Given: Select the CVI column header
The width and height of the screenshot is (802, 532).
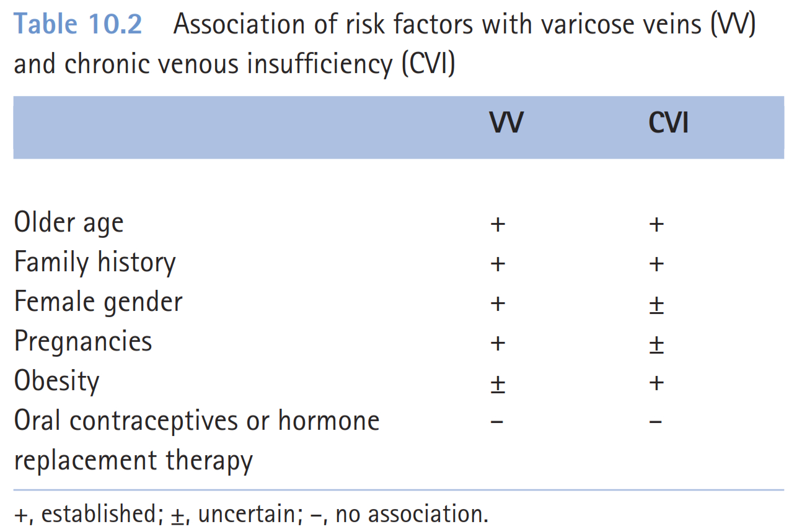Looking at the screenshot, I should 668,123.
